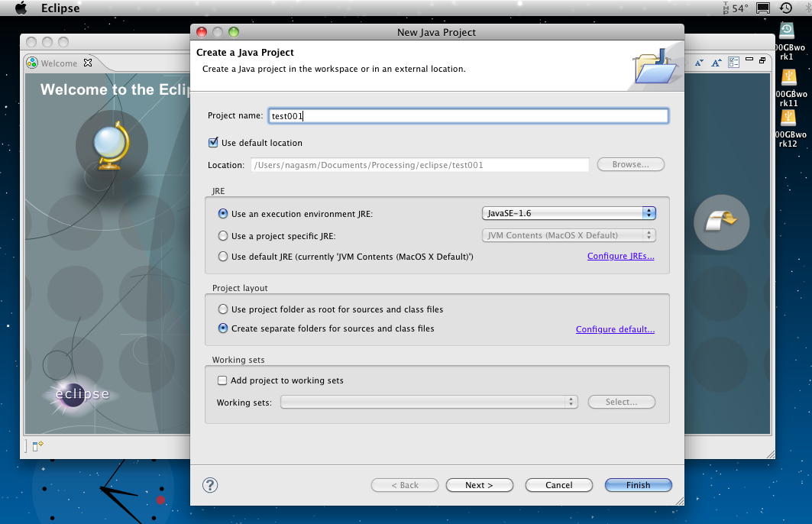This screenshot has height=524, width=812.
Task: Click the Next > button
Action: click(479, 485)
